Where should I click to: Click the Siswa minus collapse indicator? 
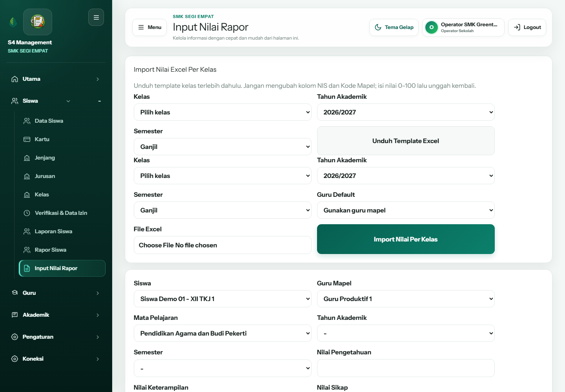tap(100, 101)
